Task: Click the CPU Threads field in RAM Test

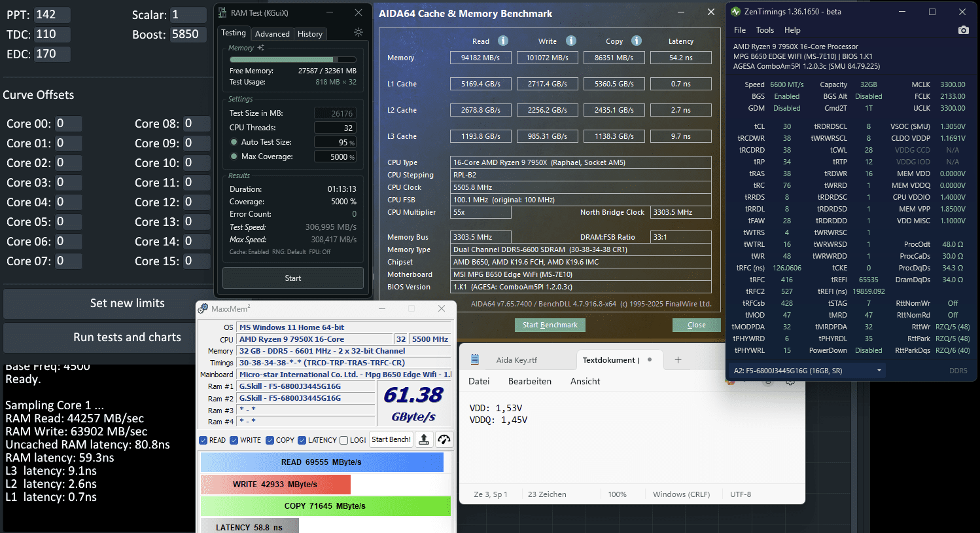Action: (x=336, y=128)
